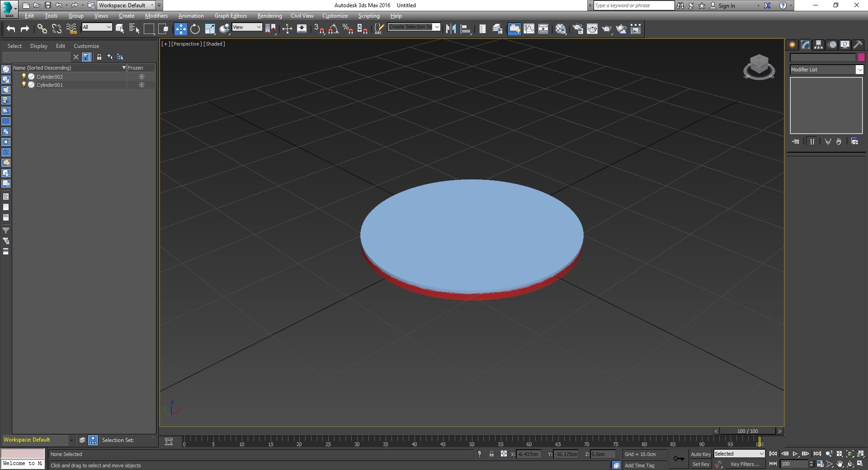Open the Workspace: Default dropdown at top
The width and height of the screenshot is (868, 470).
click(x=127, y=5)
